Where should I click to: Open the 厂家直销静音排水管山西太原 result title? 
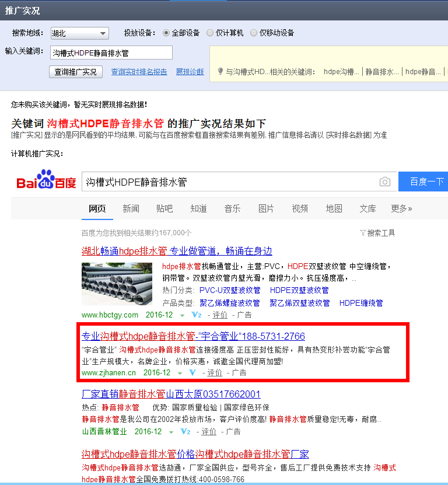tap(171, 394)
